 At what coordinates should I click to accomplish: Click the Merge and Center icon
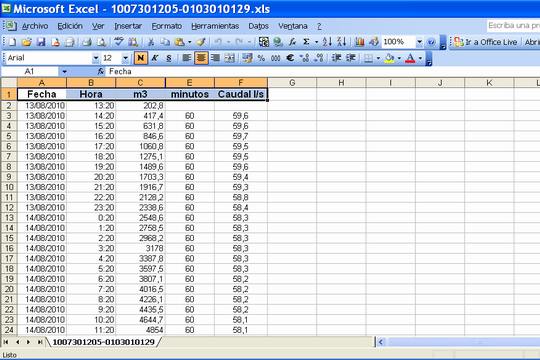click(x=230, y=58)
